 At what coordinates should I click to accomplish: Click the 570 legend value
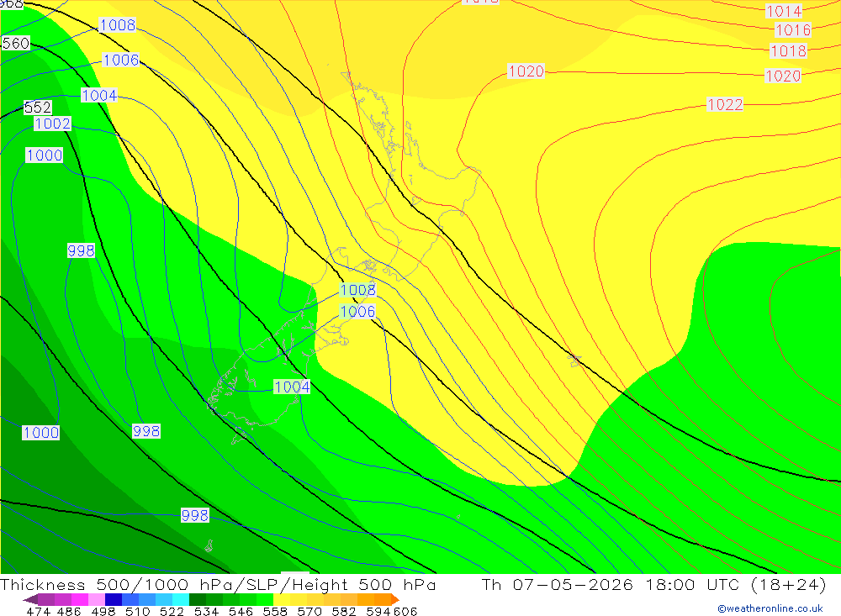pyautogui.click(x=309, y=611)
